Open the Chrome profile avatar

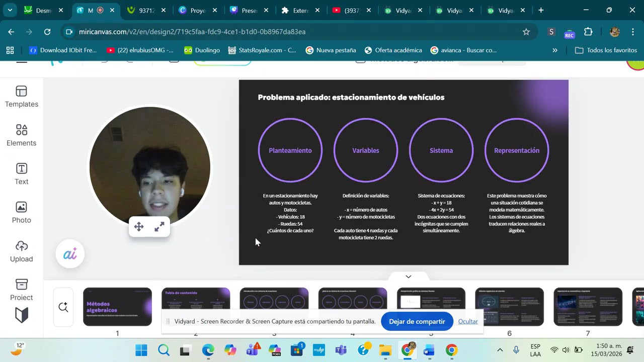pyautogui.click(x=614, y=32)
